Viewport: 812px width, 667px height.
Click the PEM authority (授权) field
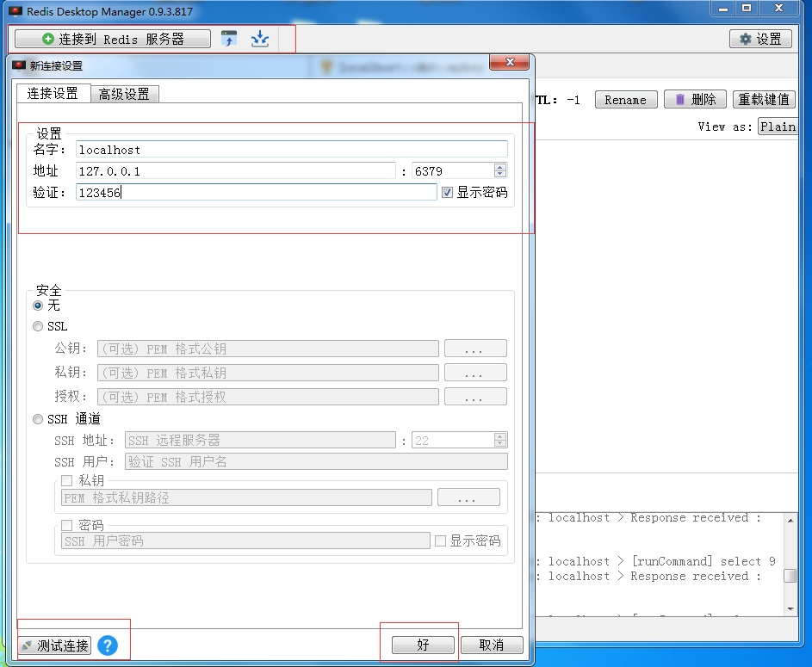point(268,397)
